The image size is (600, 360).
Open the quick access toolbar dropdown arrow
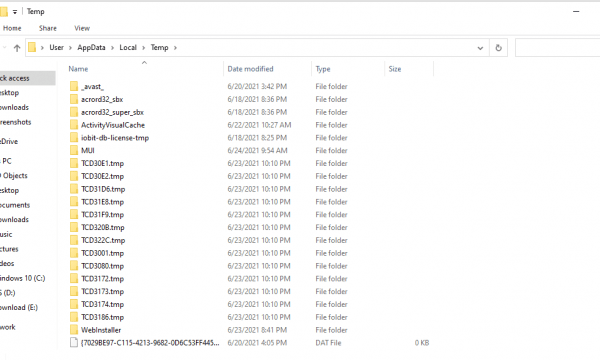(x=15, y=12)
